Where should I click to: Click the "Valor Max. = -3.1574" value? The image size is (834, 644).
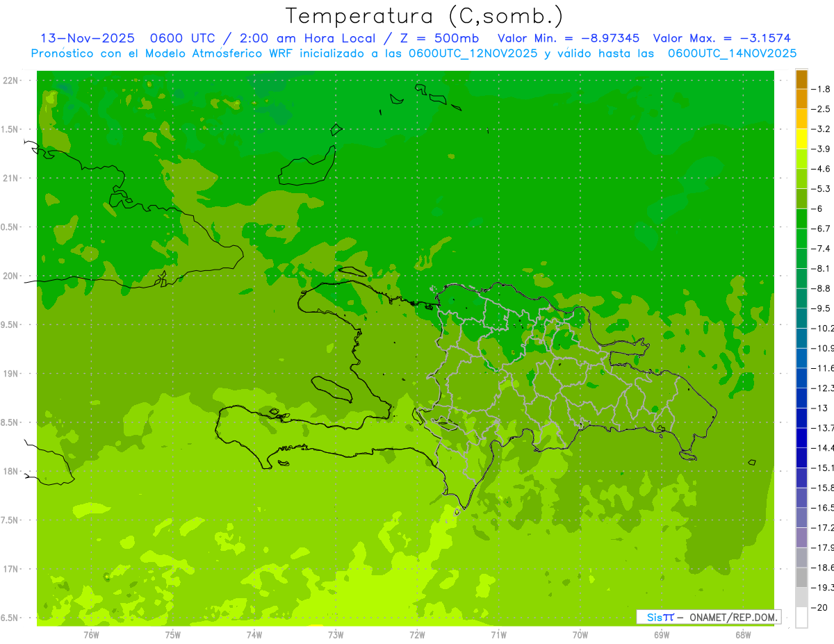(722, 38)
